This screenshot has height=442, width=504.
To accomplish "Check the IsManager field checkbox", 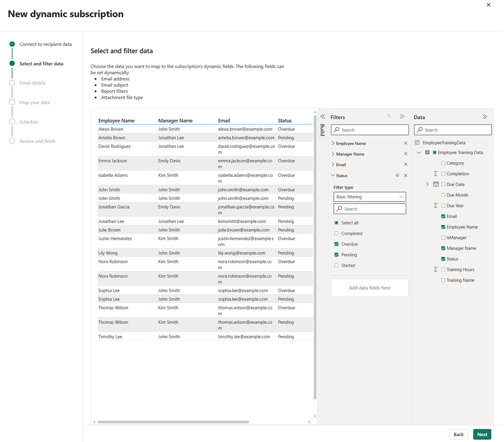I will [443, 237].
